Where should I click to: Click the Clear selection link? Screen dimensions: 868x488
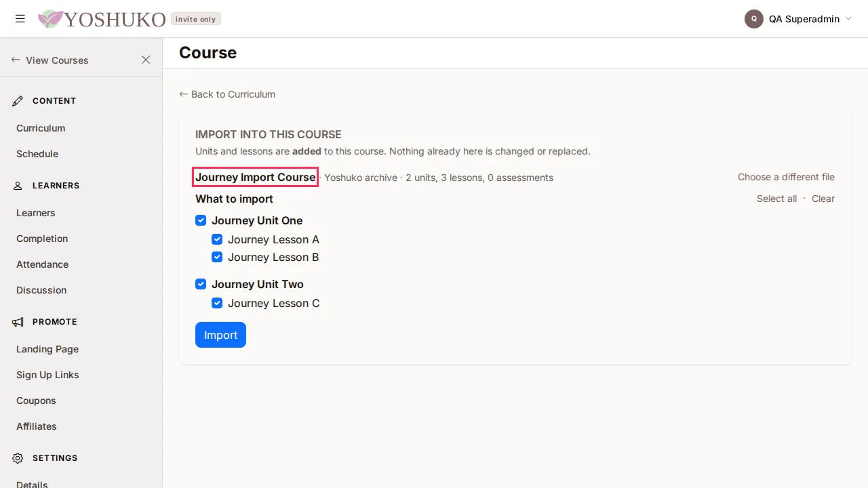823,199
